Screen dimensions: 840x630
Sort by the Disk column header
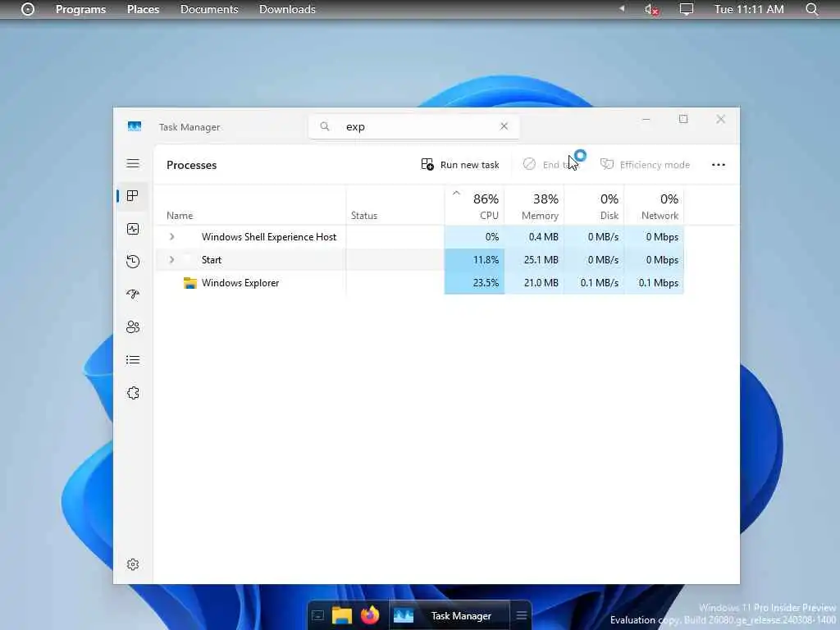[x=594, y=206]
